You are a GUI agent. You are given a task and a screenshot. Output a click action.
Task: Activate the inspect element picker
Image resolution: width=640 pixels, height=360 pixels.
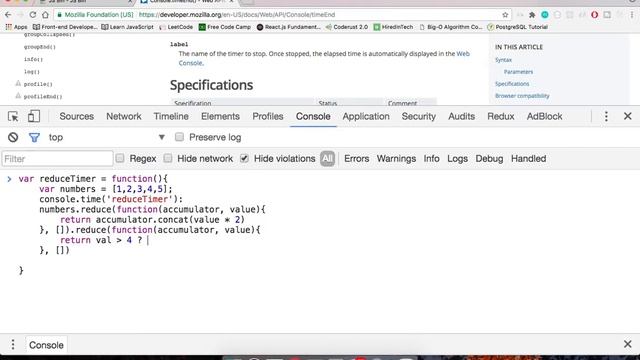tap(13, 116)
